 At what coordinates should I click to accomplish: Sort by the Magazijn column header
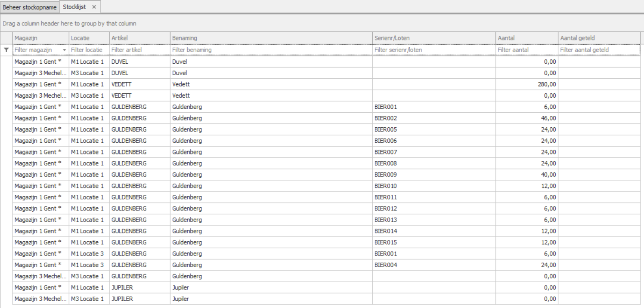(x=40, y=38)
